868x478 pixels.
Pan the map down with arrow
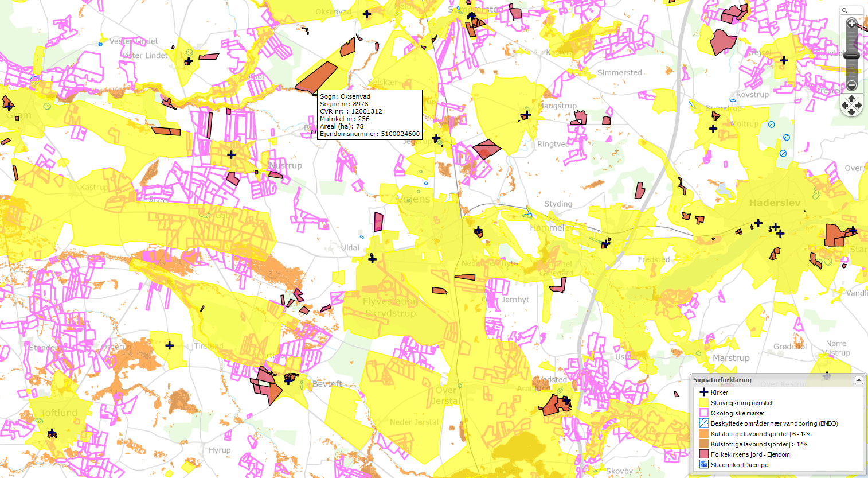pos(851,112)
